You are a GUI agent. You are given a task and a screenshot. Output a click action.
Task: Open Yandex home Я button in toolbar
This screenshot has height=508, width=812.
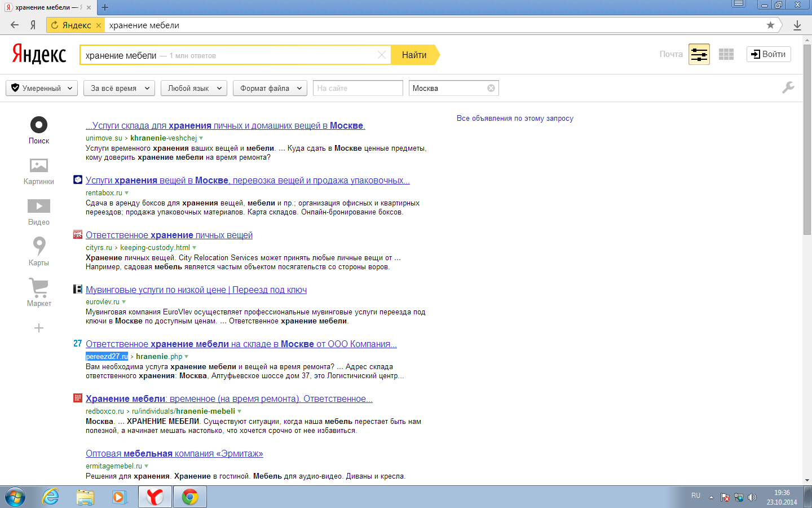click(x=33, y=25)
